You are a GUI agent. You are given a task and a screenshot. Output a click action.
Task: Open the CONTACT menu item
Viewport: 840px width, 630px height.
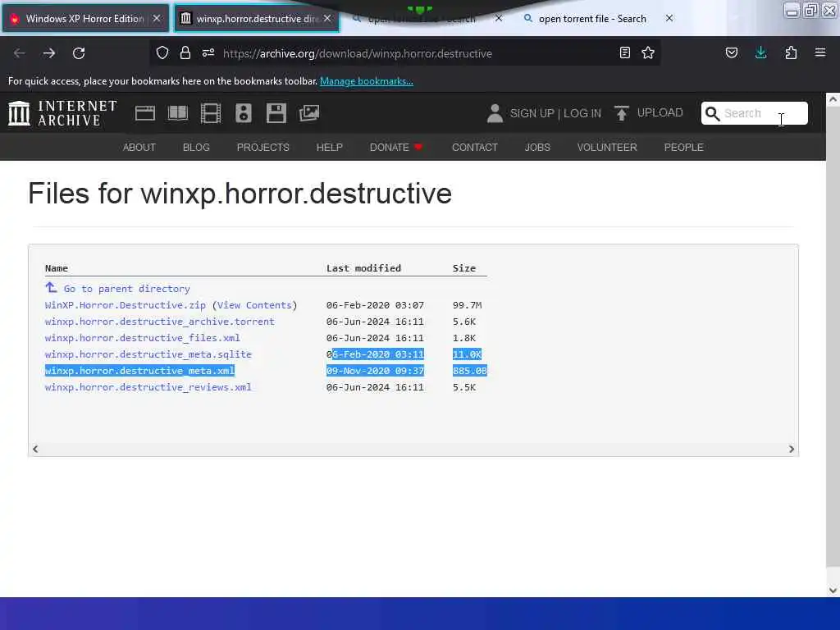(x=475, y=148)
